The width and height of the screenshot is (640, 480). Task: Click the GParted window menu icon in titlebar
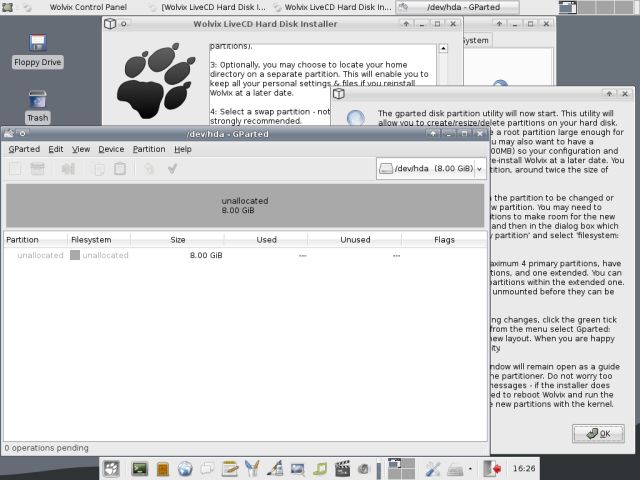pyautogui.click(x=9, y=133)
